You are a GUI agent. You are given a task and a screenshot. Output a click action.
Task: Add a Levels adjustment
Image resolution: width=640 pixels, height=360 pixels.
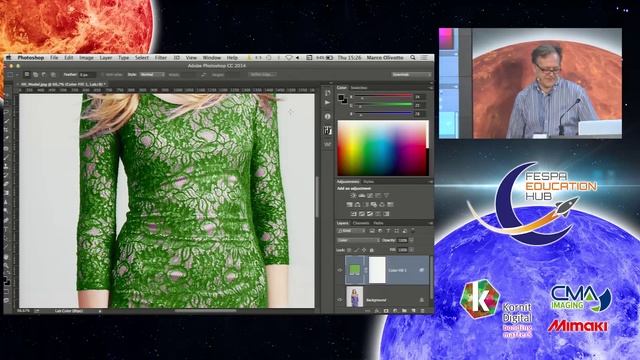(x=362, y=196)
